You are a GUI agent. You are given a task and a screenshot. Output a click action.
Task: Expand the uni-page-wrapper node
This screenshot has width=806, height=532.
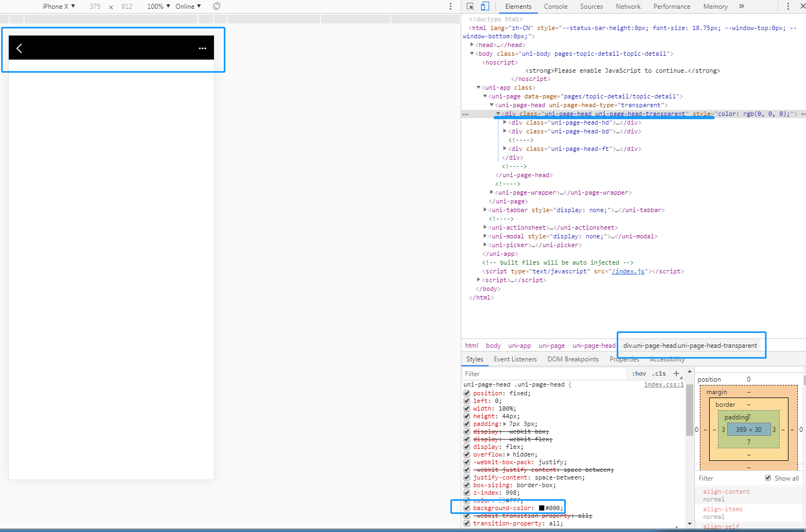(x=492, y=192)
